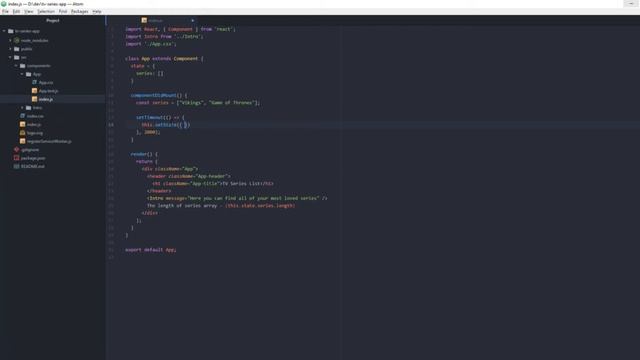Click the modified dot on index.js tab
Screen dimensions: 640x360
tap(193, 20)
